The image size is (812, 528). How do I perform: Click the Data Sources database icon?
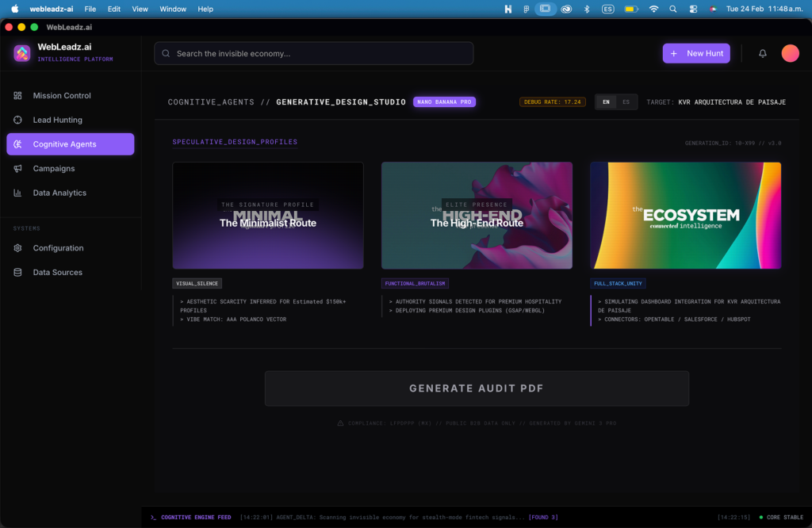point(17,273)
